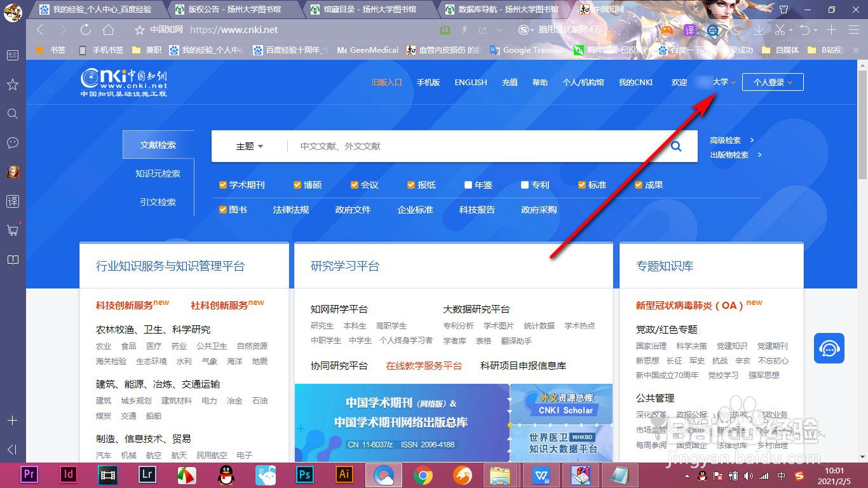This screenshot has width=868, height=488.
Task: Uncheck the 学术期刊 checkbox
Action: (x=223, y=185)
